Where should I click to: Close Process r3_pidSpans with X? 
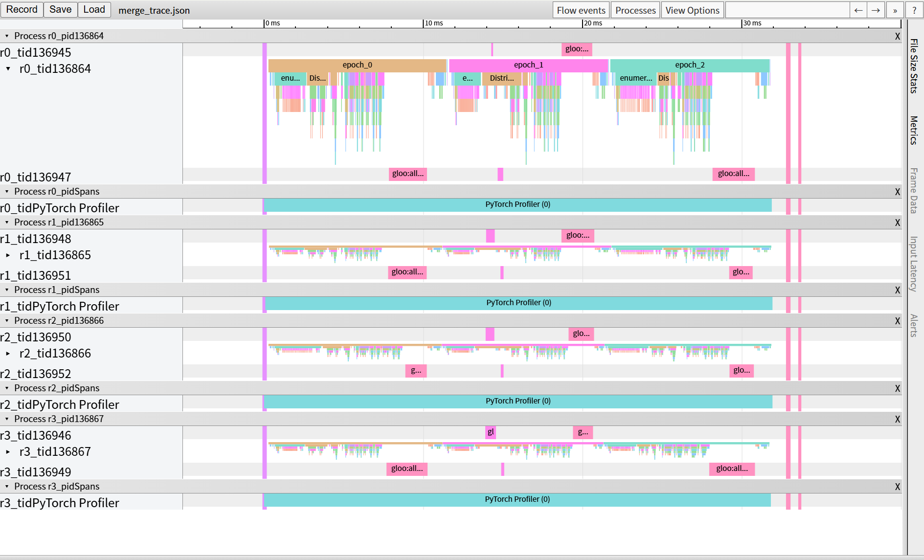coord(897,487)
